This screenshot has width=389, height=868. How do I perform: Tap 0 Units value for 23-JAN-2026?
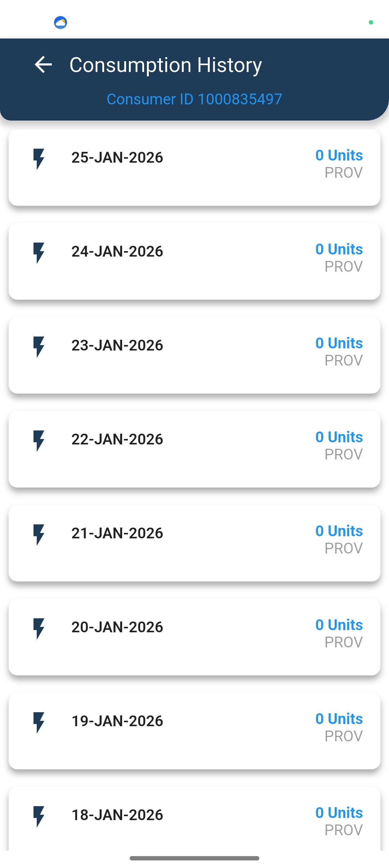(339, 343)
